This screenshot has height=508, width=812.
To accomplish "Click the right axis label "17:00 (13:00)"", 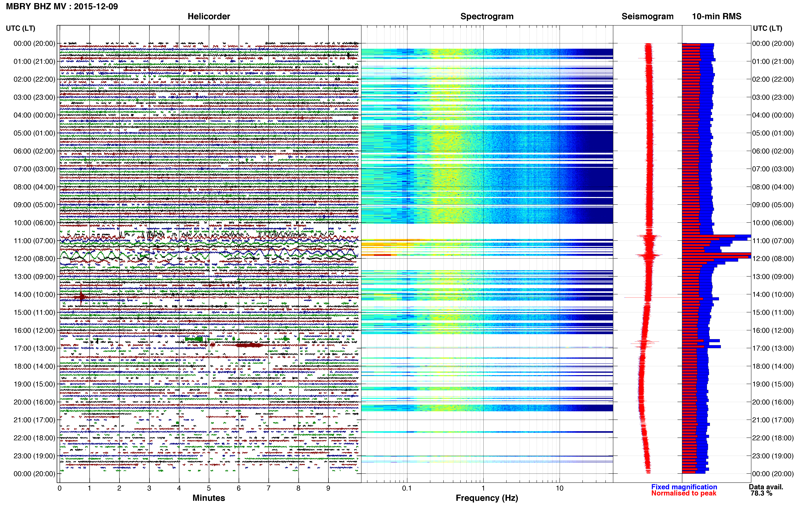I will pos(773,348).
